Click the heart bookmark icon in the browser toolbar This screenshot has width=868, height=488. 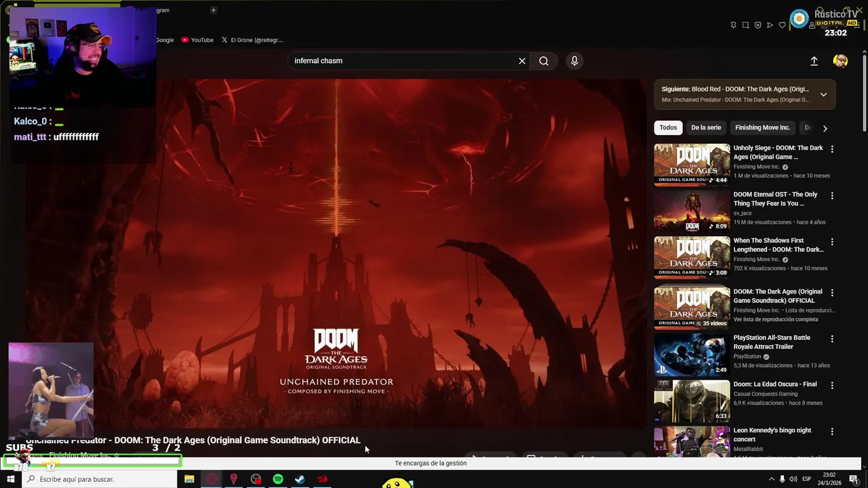click(x=782, y=25)
